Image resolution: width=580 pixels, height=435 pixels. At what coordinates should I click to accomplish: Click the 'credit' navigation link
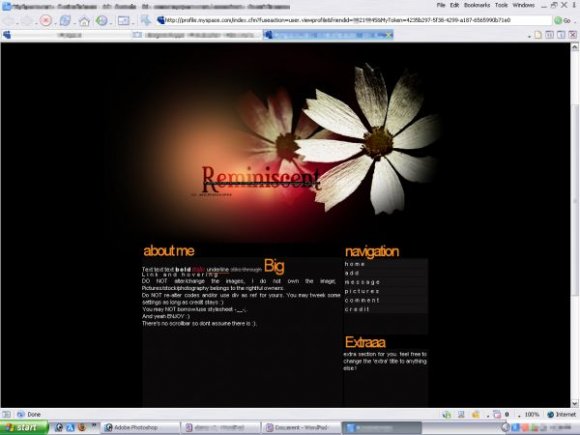click(357, 309)
